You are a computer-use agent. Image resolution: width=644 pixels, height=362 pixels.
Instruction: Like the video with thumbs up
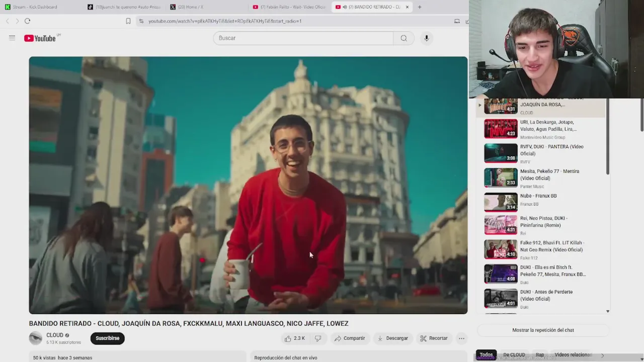(294, 338)
